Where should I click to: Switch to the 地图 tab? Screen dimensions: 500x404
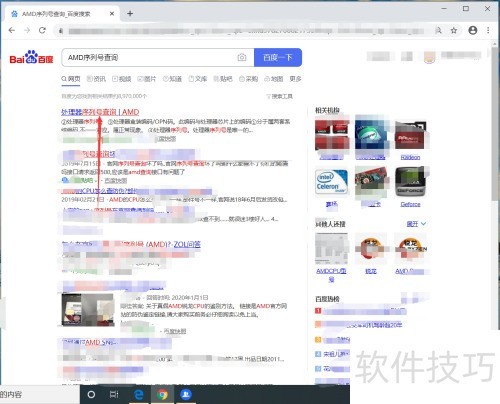click(274, 79)
